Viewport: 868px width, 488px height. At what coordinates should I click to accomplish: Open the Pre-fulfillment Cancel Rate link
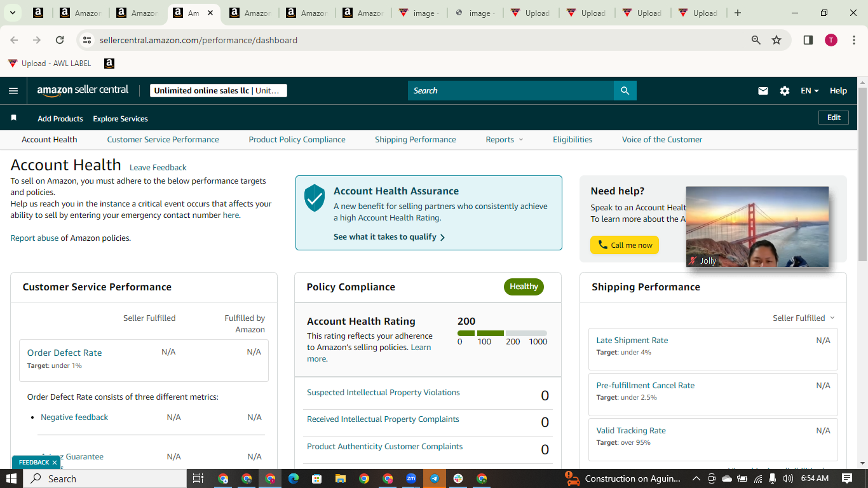tap(645, 386)
